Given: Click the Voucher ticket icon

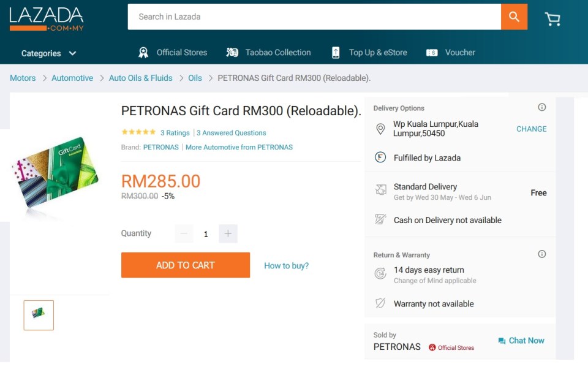Looking at the screenshot, I should [432, 53].
